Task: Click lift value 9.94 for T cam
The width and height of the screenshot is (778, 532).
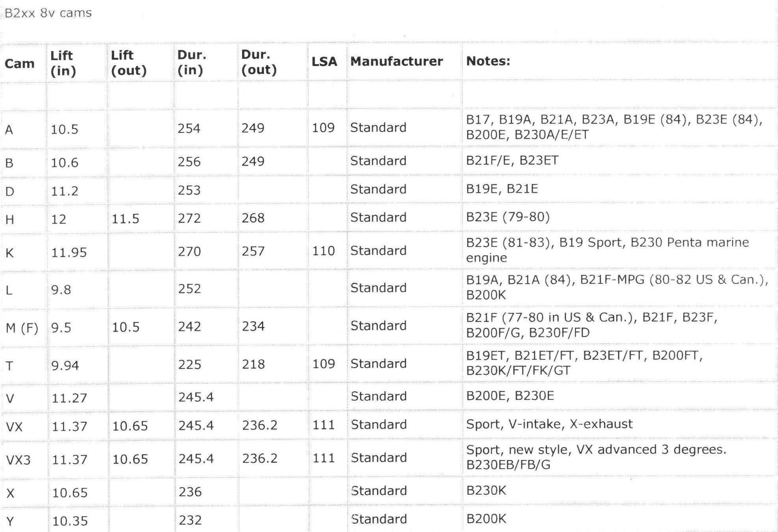Action: tap(65, 366)
